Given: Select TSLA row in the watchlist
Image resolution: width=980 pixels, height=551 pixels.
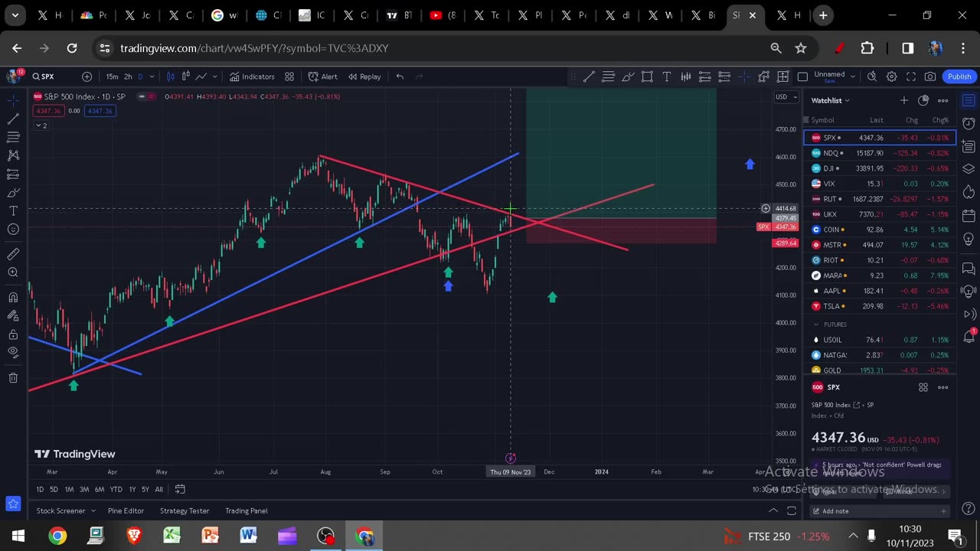Looking at the screenshot, I should (x=880, y=306).
